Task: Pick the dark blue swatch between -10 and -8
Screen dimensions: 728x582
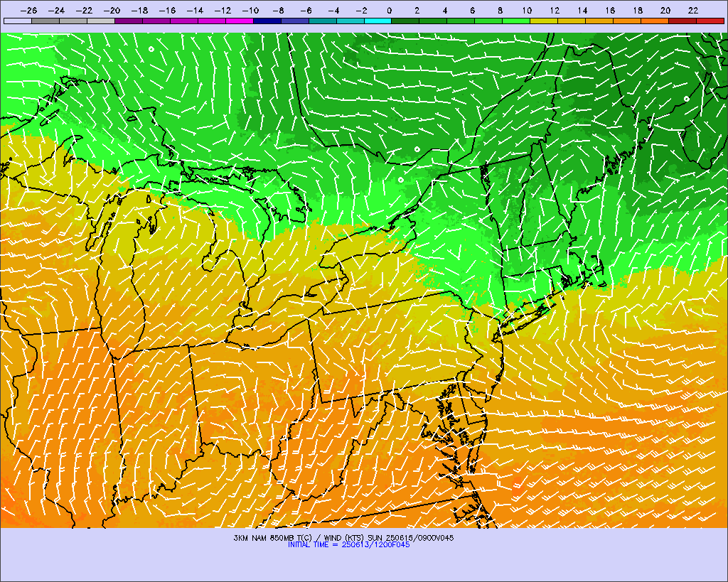Action: tap(267, 21)
